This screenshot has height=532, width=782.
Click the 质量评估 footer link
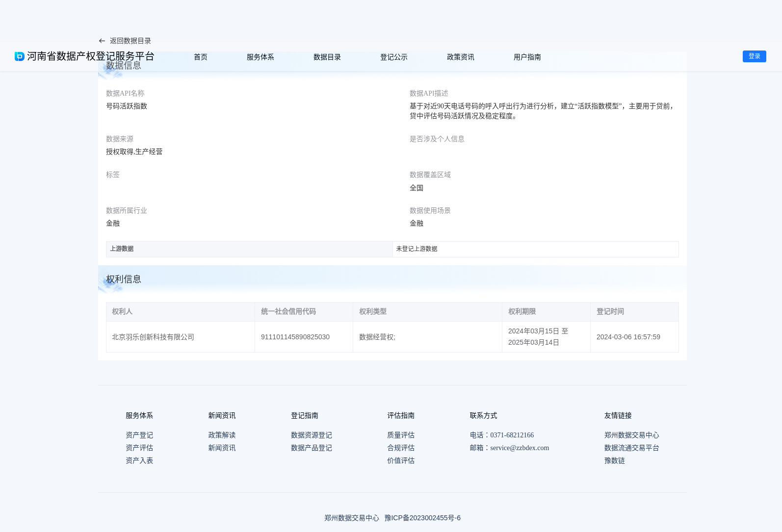(x=401, y=435)
